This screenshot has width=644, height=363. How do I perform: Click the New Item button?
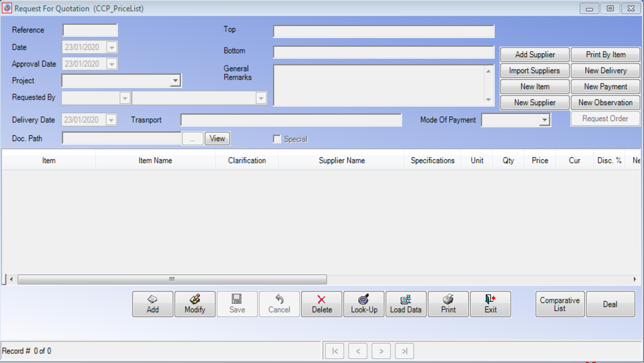pyautogui.click(x=535, y=87)
